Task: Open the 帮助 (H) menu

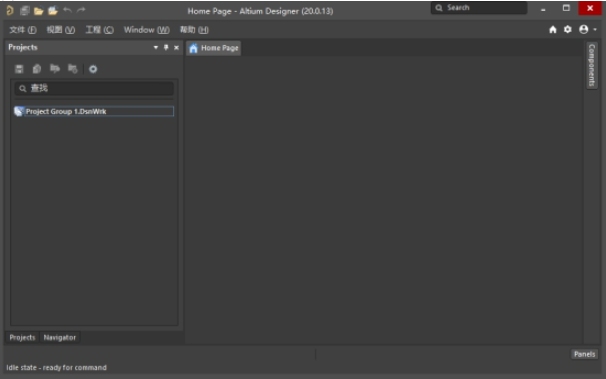Action: (194, 30)
